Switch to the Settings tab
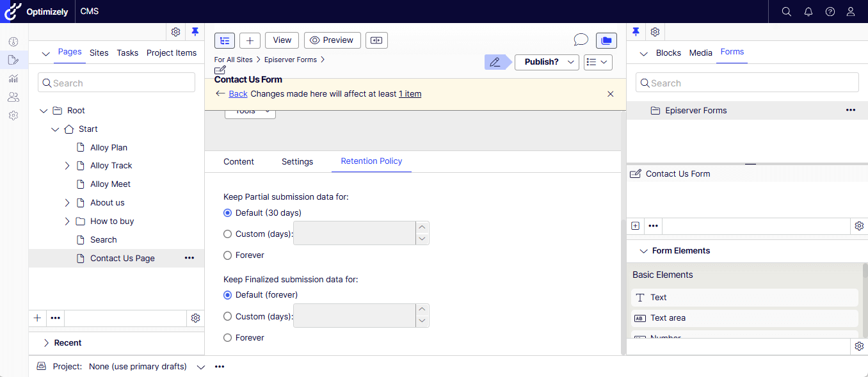This screenshot has height=377, width=868. point(297,162)
